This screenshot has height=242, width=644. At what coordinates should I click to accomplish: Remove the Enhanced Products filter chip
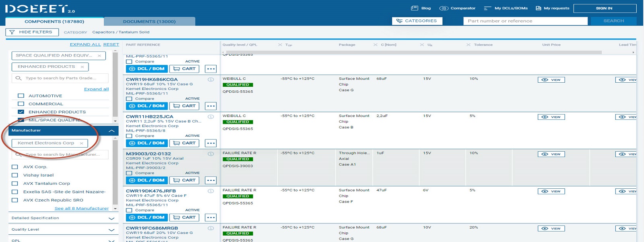pos(82,67)
